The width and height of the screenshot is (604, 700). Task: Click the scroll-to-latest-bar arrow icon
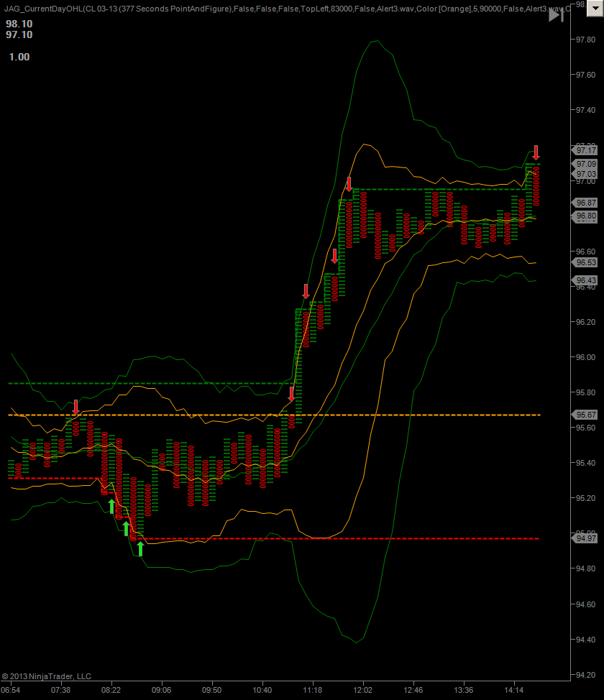point(557,15)
